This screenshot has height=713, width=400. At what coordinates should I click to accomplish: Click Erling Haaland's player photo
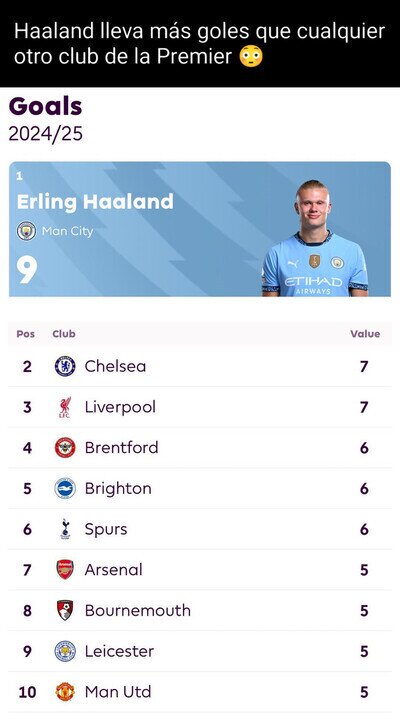(315, 238)
